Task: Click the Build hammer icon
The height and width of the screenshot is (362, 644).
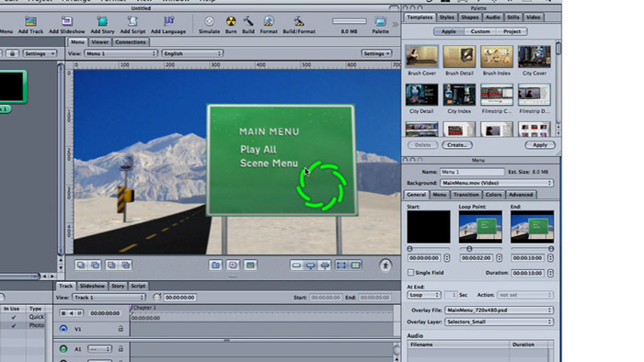Action: (248, 21)
